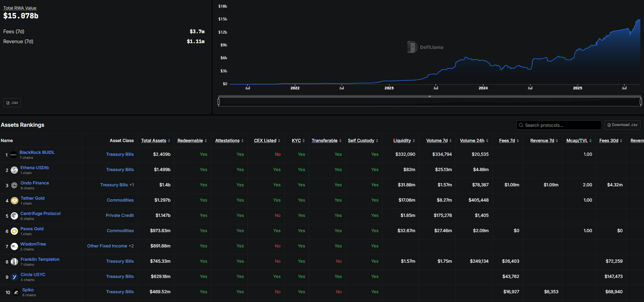644x302 pixels.
Task: Click the middle of chart range slider track
Action: tap(430, 102)
